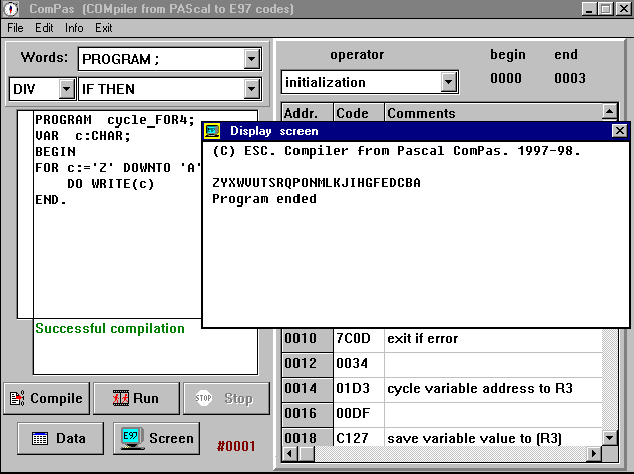Minimize the ComPas window

coord(589,9)
